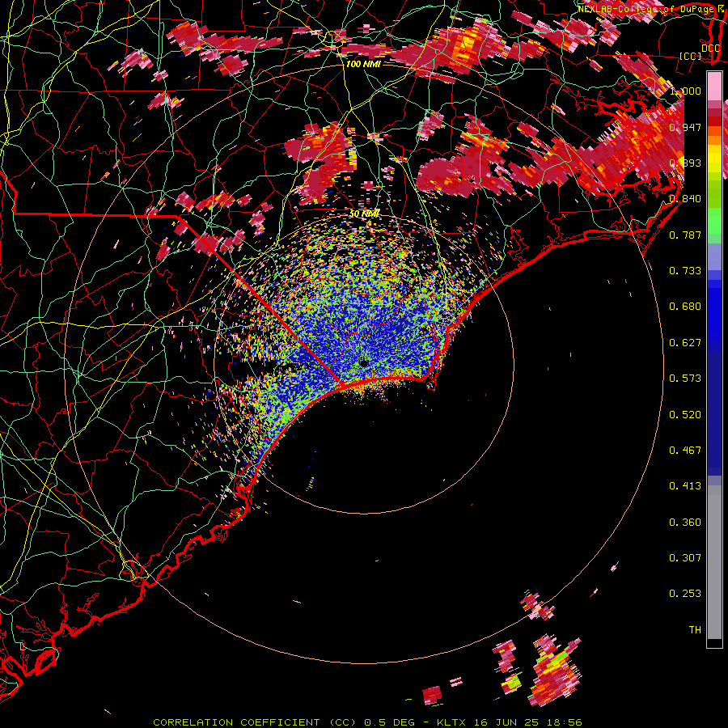728x728 pixels.
Task: Pick the orange color bar segment
Action: 714,136
